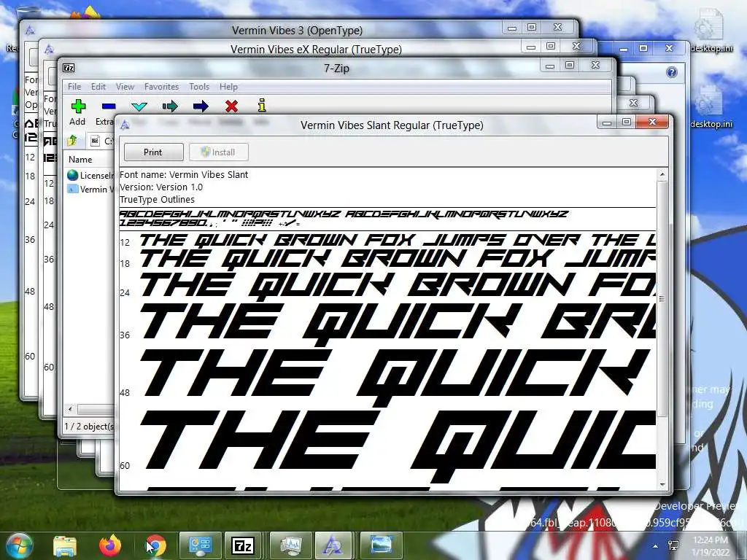This screenshot has height=560, width=747.
Task: Launch Chrome from the taskbar
Action: [155, 545]
